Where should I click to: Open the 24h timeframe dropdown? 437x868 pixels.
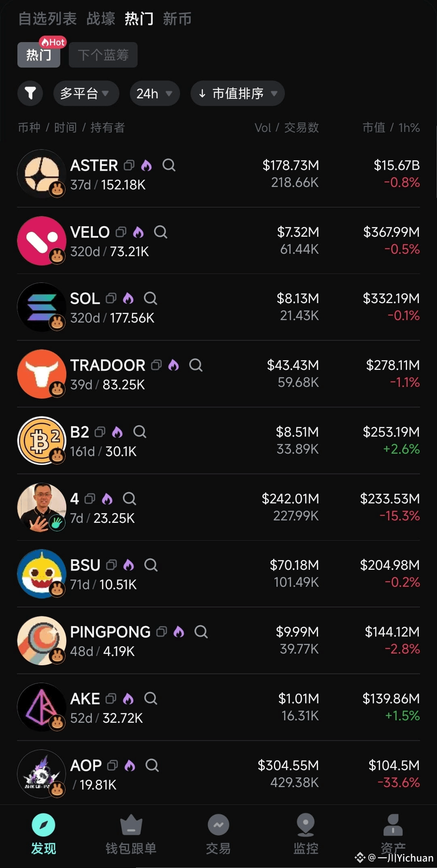coord(155,93)
